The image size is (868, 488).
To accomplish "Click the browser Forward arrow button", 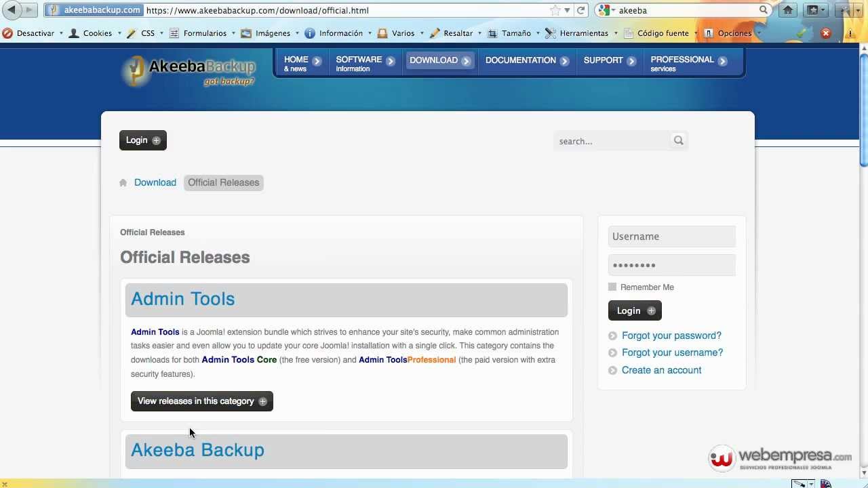I will [29, 10].
